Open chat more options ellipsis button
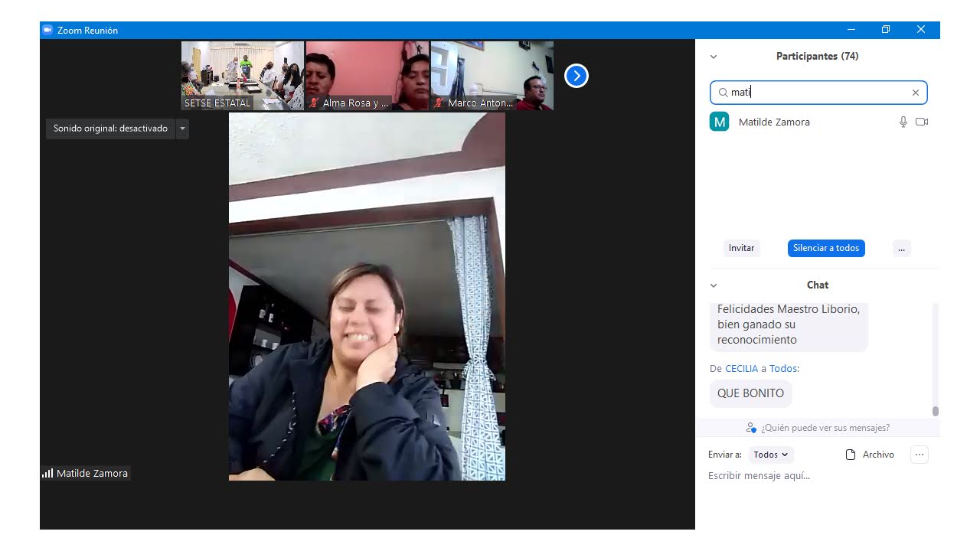The width and height of the screenshot is (980, 551). pyautogui.click(x=920, y=455)
